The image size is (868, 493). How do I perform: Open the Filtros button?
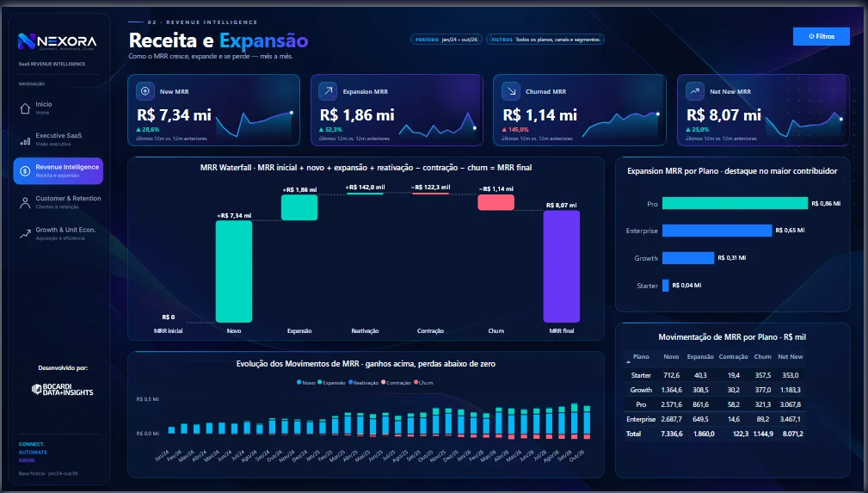coord(821,36)
